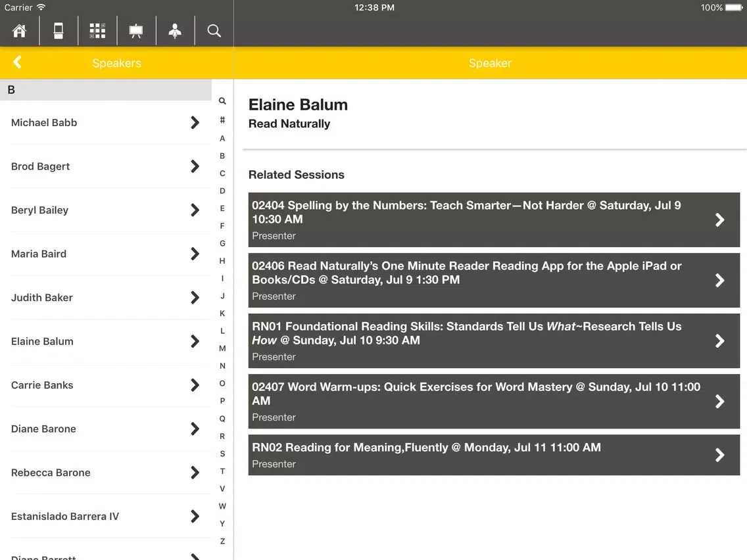Open the mobile device icon in toolbar

coord(59,31)
